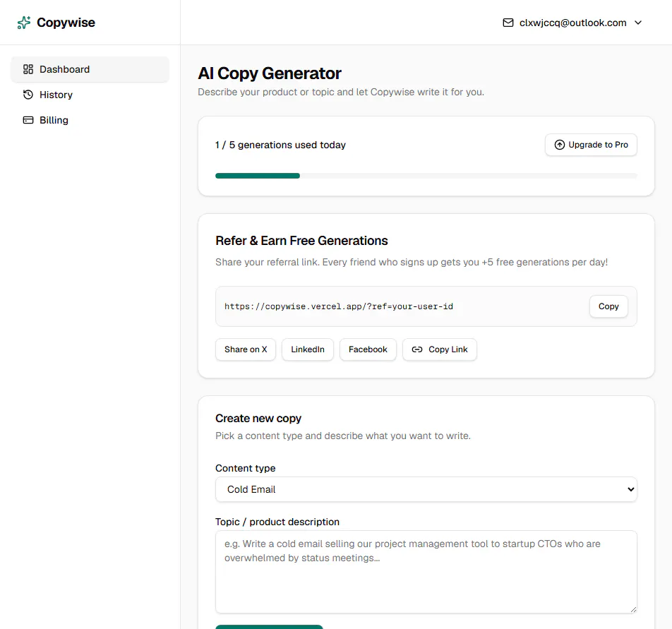Click the Refer & Earn Free Generations heading
Image resolution: width=672 pixels, height=629 pixels.
(301, 241)
